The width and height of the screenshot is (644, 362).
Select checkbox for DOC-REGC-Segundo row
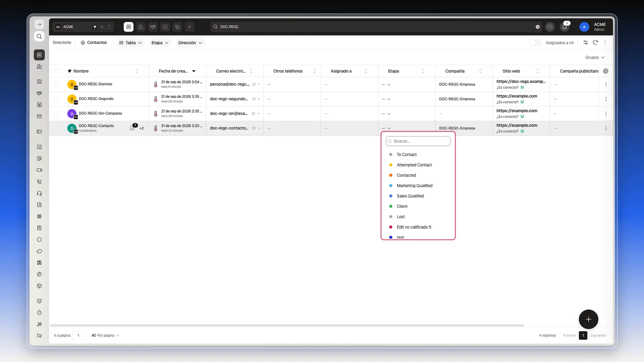(56, 99)
